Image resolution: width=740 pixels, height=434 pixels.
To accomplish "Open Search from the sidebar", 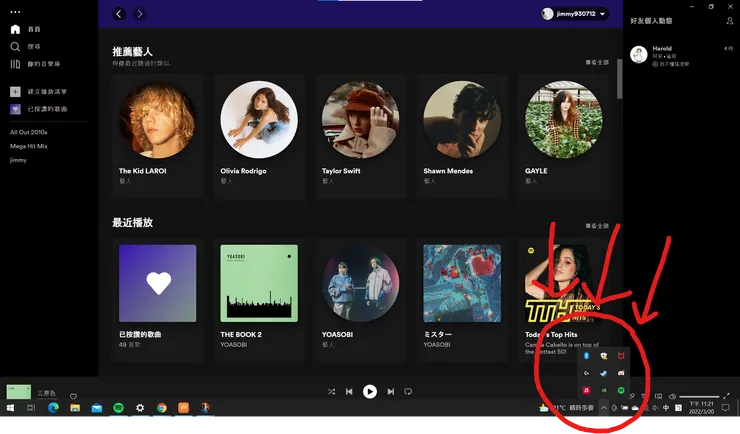I will coord(25,47).
